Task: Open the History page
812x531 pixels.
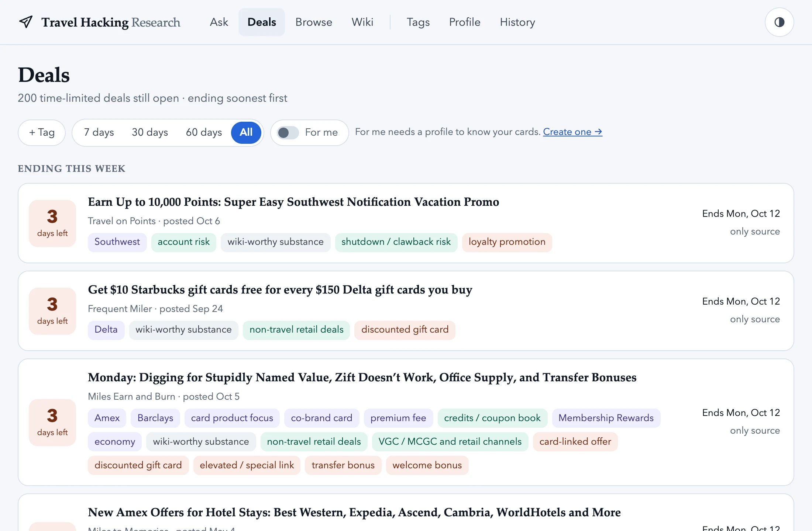Action: tap(517, 22)
